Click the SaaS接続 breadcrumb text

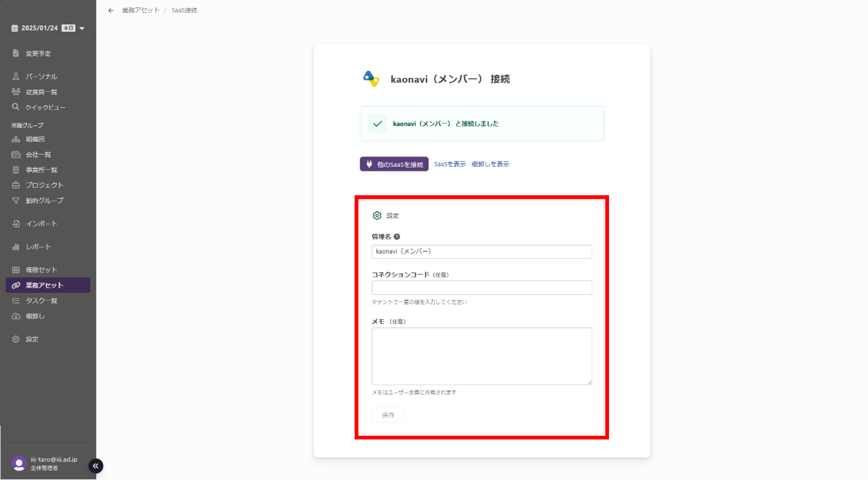tap(184, 10)
